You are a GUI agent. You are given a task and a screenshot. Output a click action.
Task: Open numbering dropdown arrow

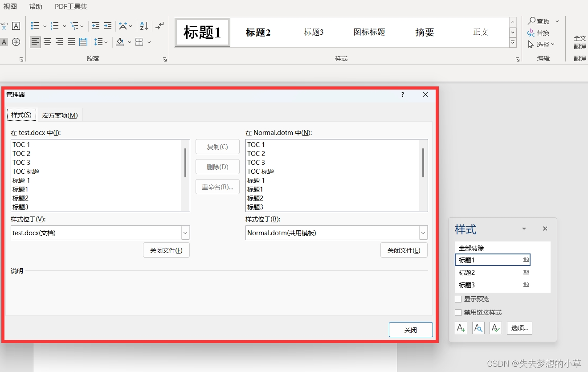tap(65, 26)
